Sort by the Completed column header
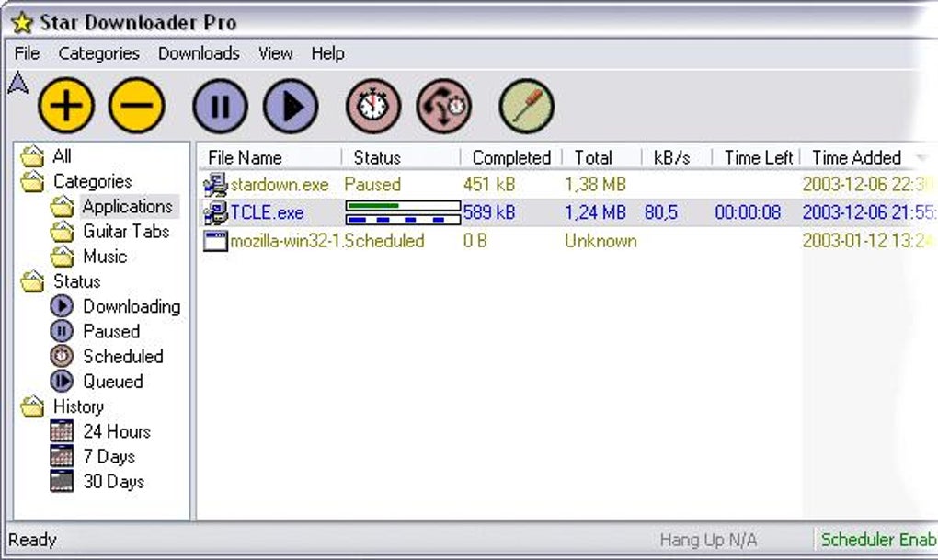Image resolution: width=938 pixels, height=560 pixels. (511, 158)
